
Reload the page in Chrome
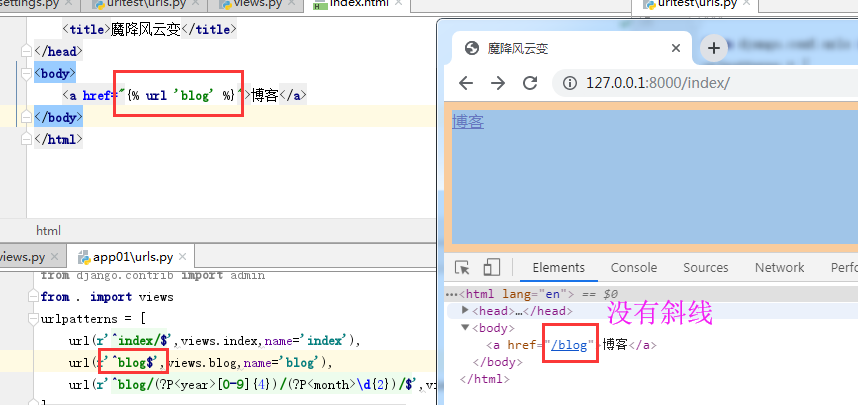pos(530,83)
